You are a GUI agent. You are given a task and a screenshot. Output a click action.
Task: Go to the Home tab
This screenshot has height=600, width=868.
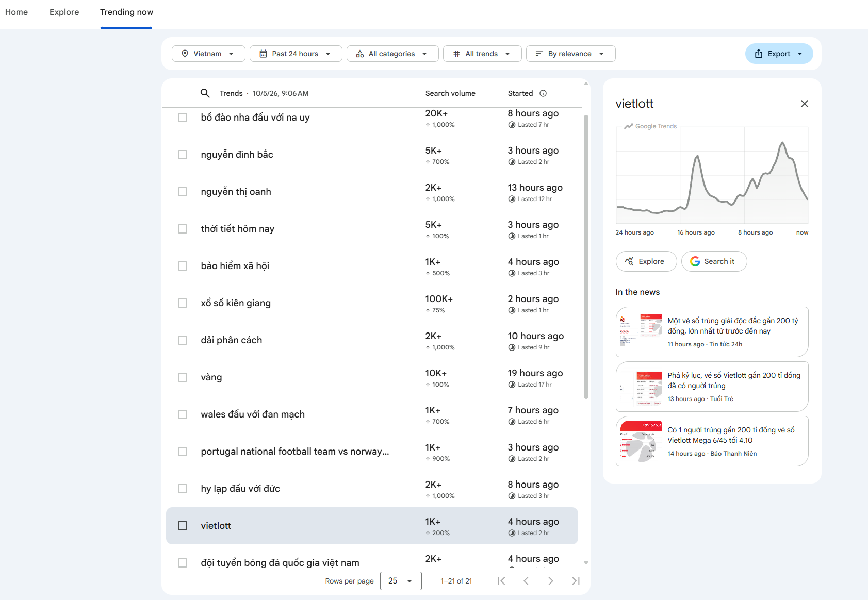tap(17, 12)
